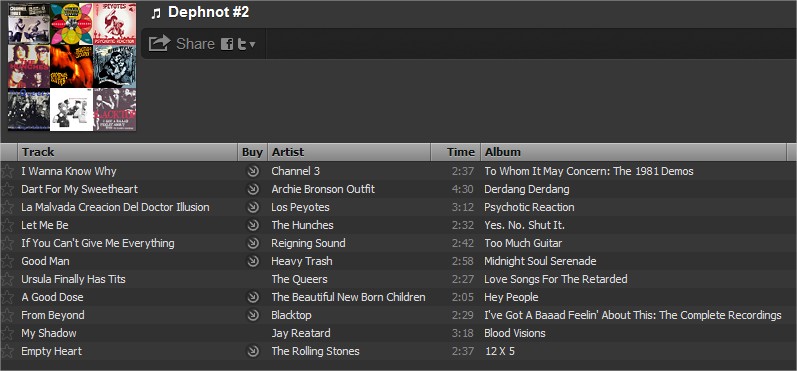Viewport: 797px width, 371px height.
Task: Click the Time column header
Action: [455, 152]
